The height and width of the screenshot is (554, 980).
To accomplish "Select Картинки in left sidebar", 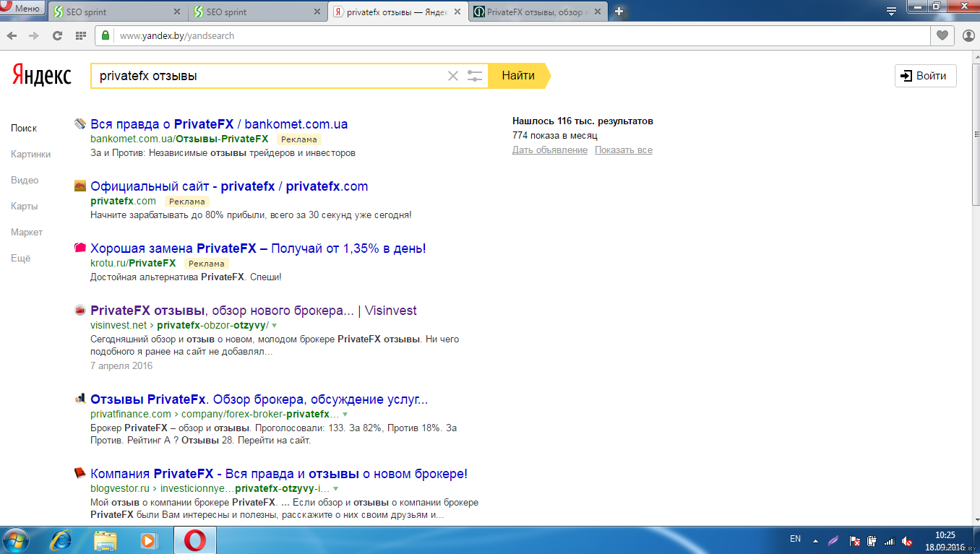I will (x=31, y=154).
